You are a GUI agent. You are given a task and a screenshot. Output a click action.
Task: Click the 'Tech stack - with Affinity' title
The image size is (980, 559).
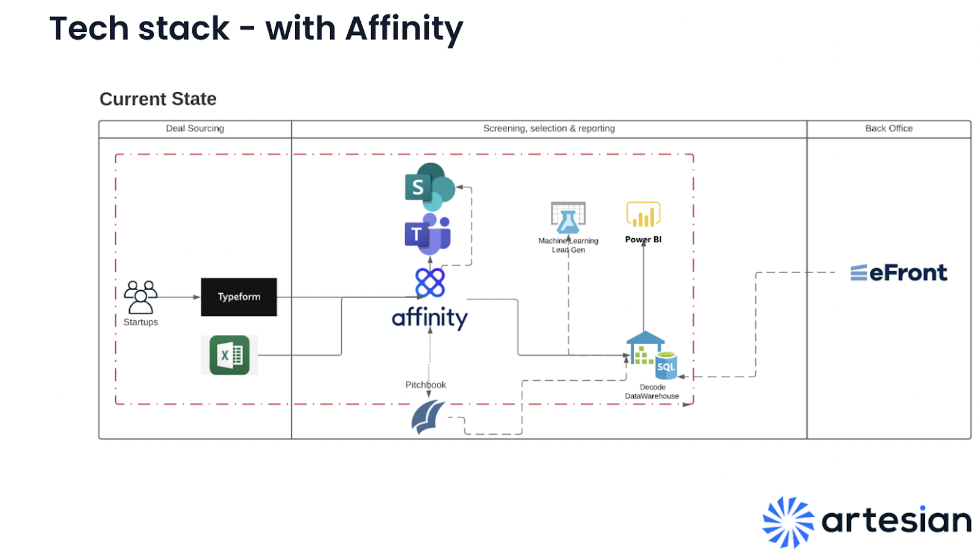coord(256,29)
